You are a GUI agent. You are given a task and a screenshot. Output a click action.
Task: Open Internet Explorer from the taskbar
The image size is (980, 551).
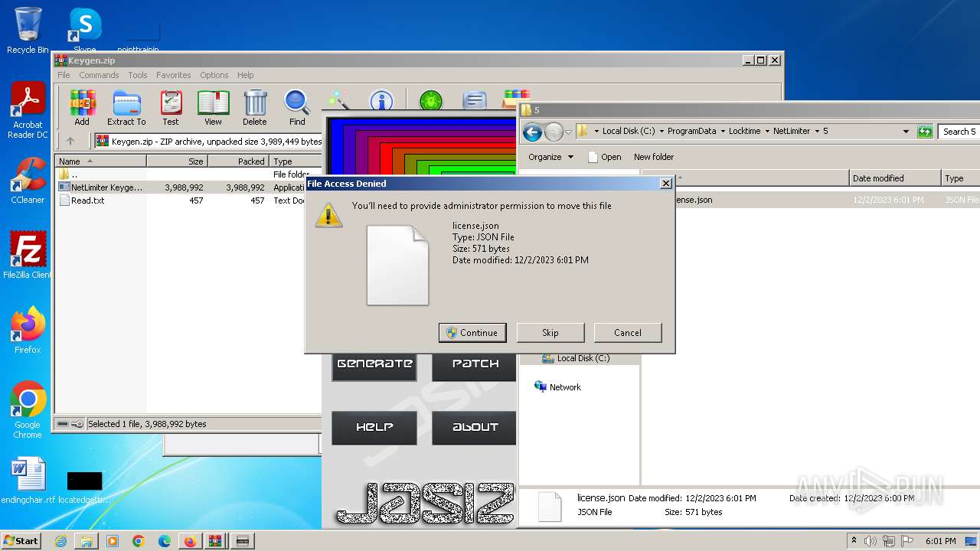pyautogui.click(x=60, y=541)
